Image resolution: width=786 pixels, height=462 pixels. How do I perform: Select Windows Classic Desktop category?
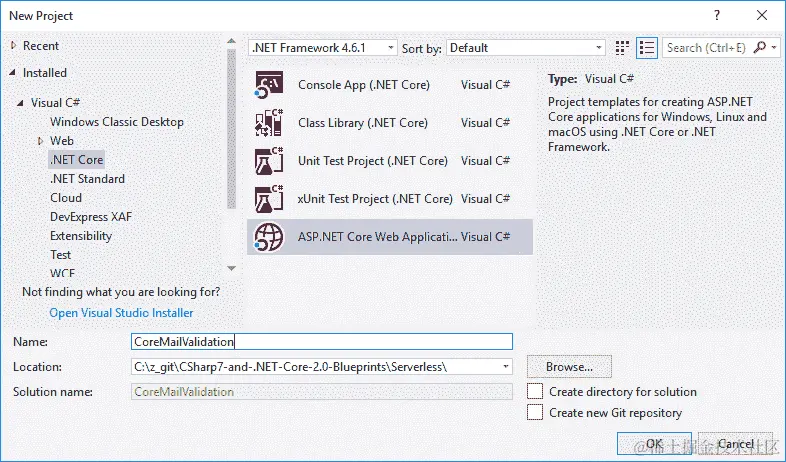pyautogui.click(x=117, y=122)
